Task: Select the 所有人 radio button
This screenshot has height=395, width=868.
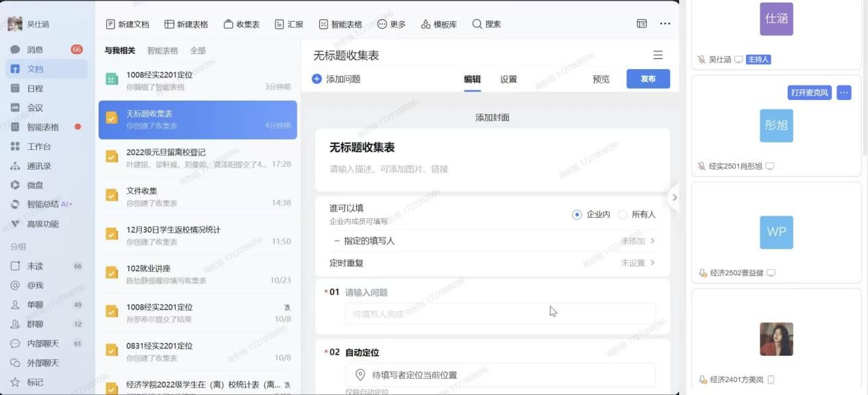Action: click(x=623, y=214)
